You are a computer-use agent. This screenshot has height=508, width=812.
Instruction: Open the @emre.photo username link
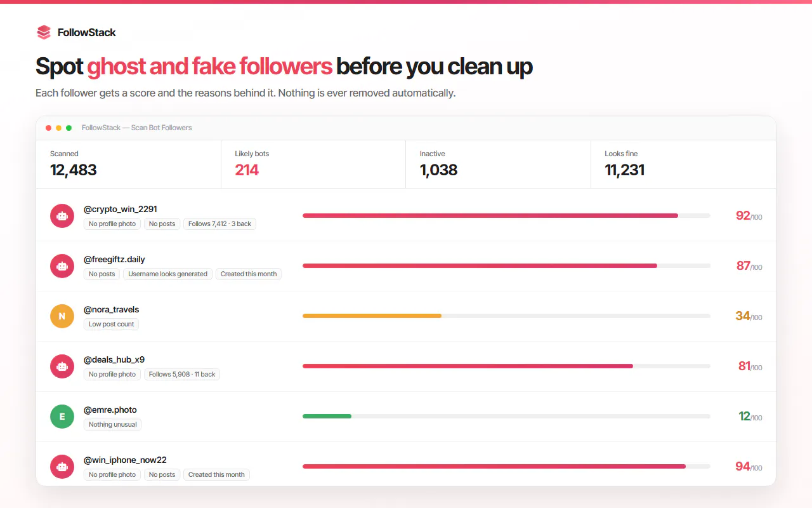pos(110,410)
